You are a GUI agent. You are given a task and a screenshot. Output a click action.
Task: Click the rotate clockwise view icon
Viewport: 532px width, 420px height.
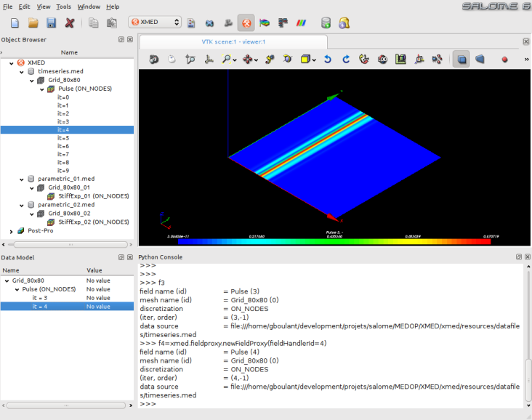point(346,60)
